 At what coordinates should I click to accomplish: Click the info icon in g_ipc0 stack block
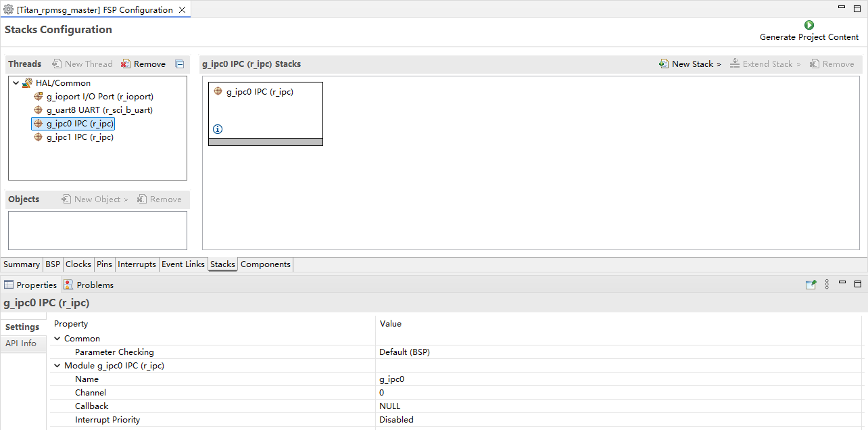[x=218, y=129]
